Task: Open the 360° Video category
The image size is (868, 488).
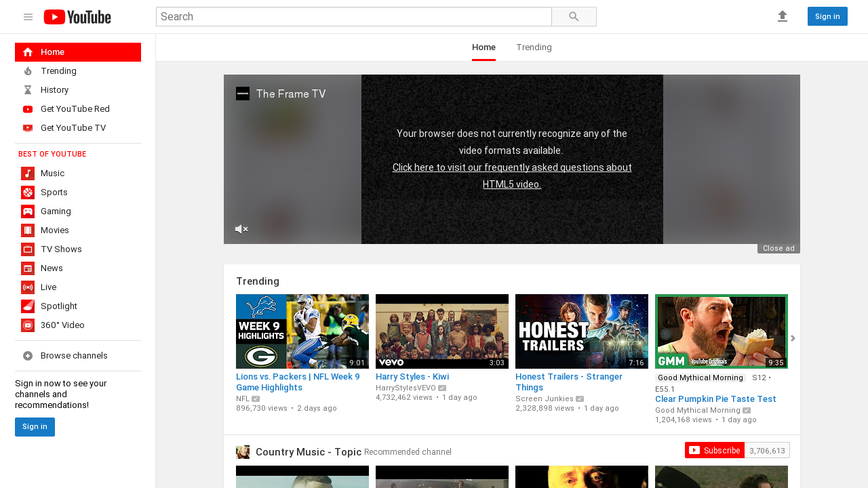Action: click(78, 325)
